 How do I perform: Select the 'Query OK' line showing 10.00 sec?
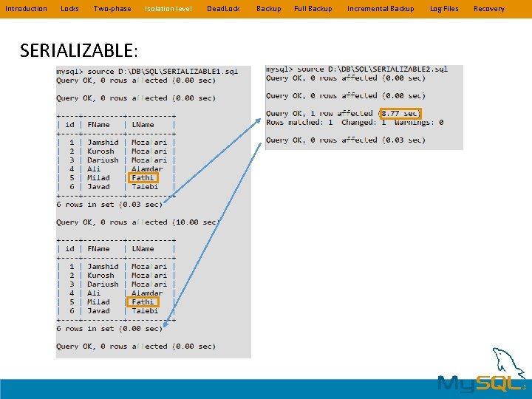(x=138, y=222)
